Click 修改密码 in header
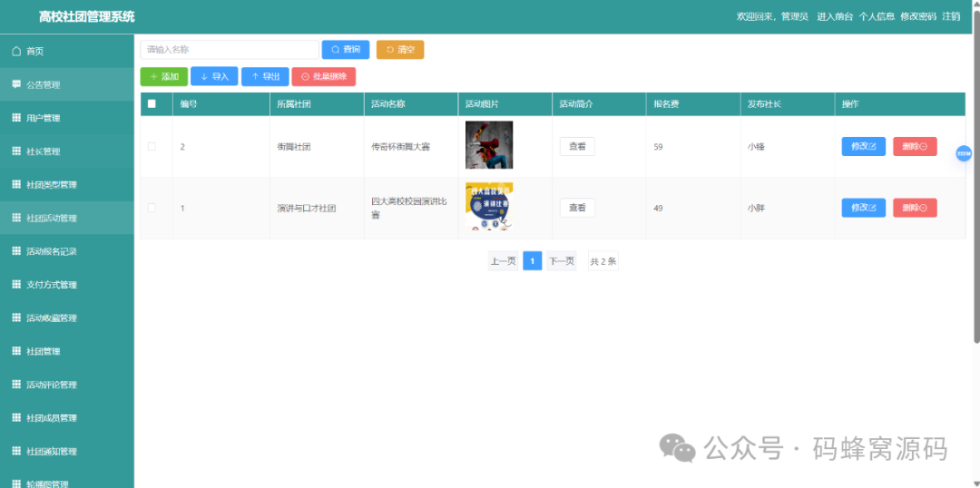Screen dimensions: 980x488 click(918, 17)
